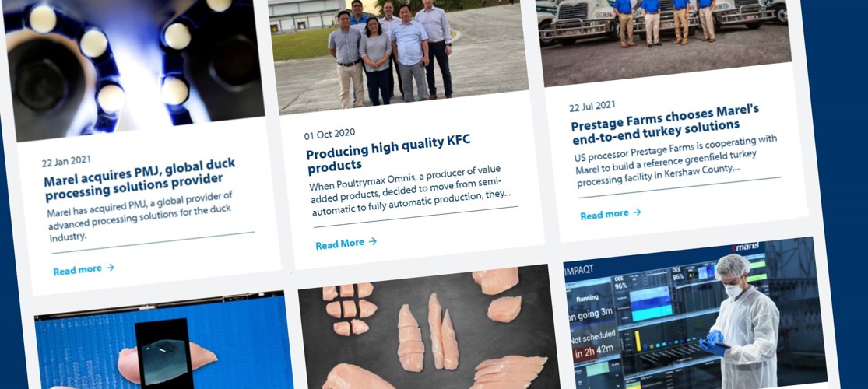The image size is (868, 389).
Task: Click Read more under Prestage Farms article
Action: [x=605, y=215]
